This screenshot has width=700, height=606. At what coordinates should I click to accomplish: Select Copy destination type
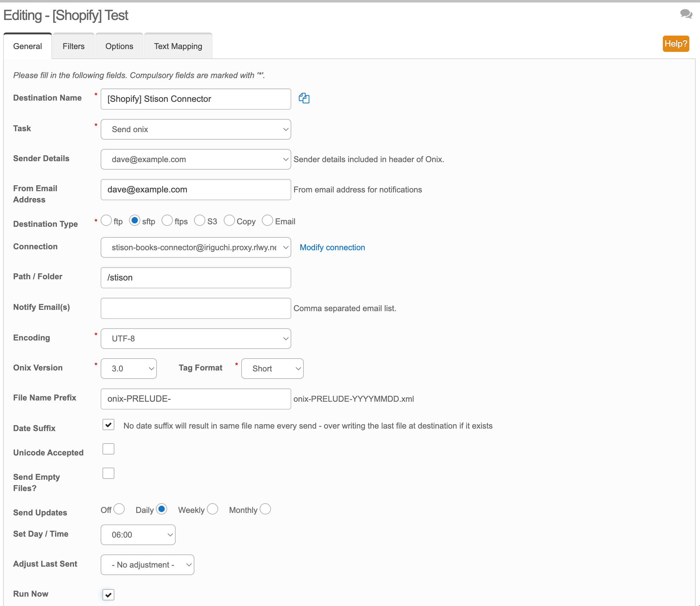(229, 221)
